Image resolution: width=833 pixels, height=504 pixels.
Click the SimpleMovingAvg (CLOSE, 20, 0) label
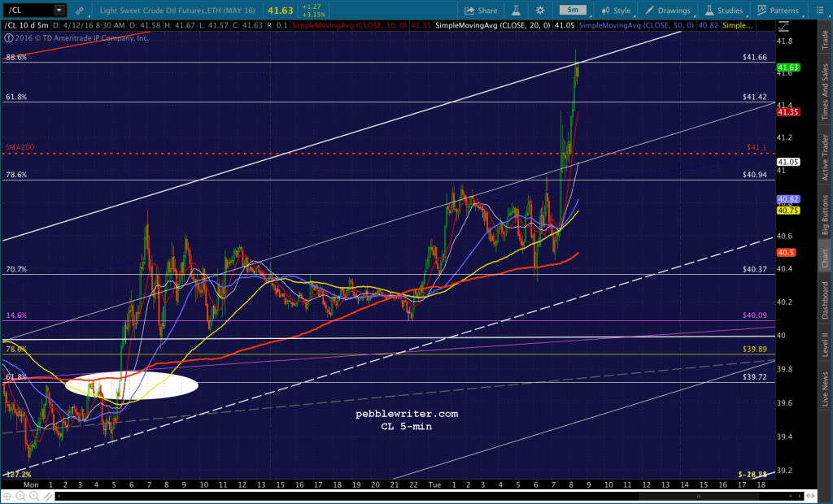coord(492,25)
